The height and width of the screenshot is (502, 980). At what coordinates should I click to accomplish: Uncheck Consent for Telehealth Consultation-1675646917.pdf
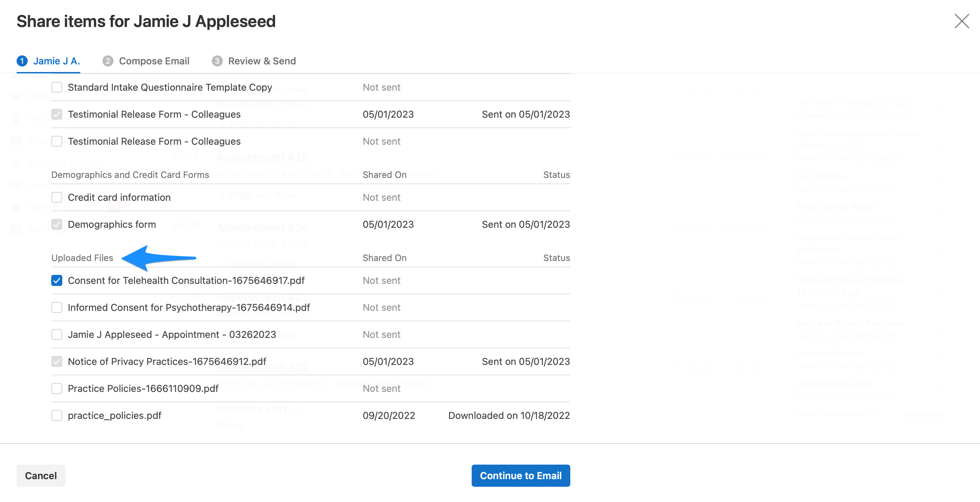(57, 280)
